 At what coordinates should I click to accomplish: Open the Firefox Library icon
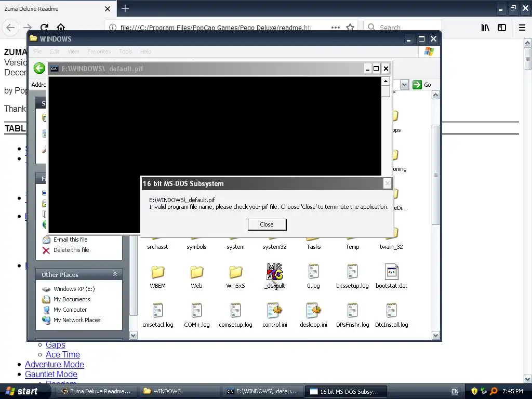tap(486, 28)
